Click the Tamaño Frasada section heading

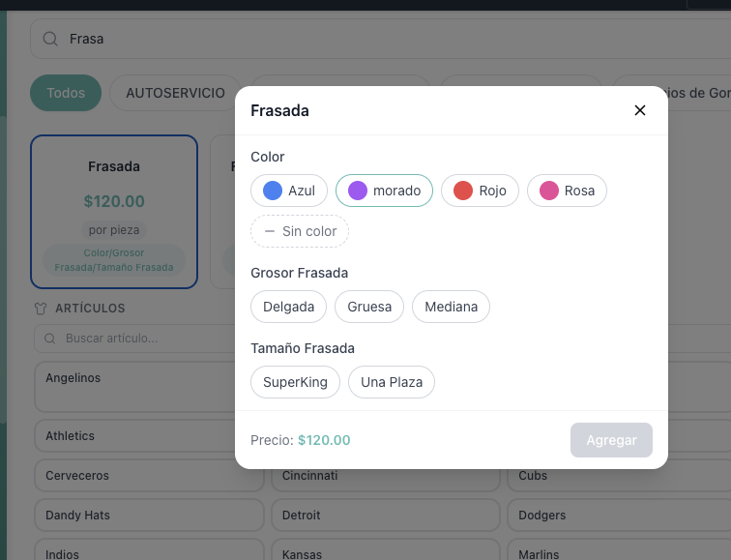tap(303, 348)
